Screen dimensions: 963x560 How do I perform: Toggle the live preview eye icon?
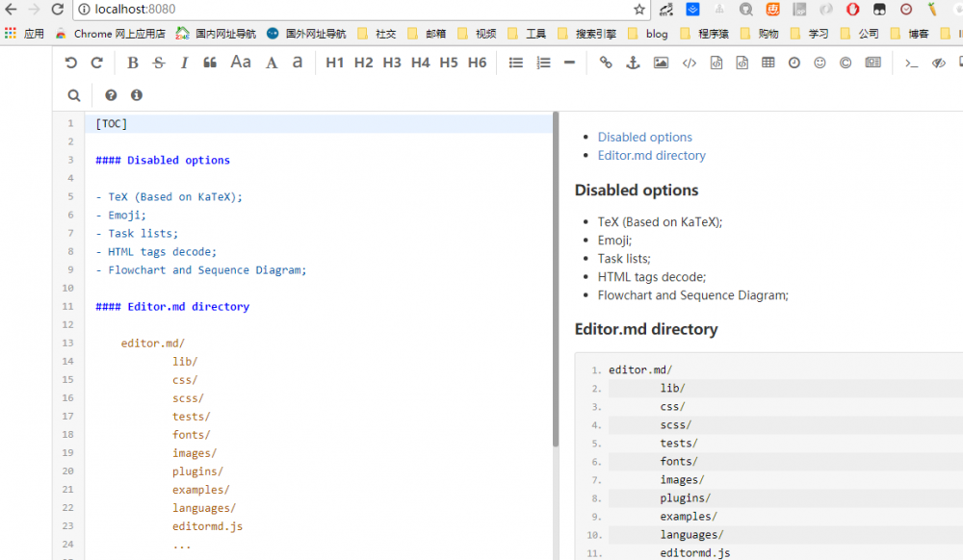point(937,62)
